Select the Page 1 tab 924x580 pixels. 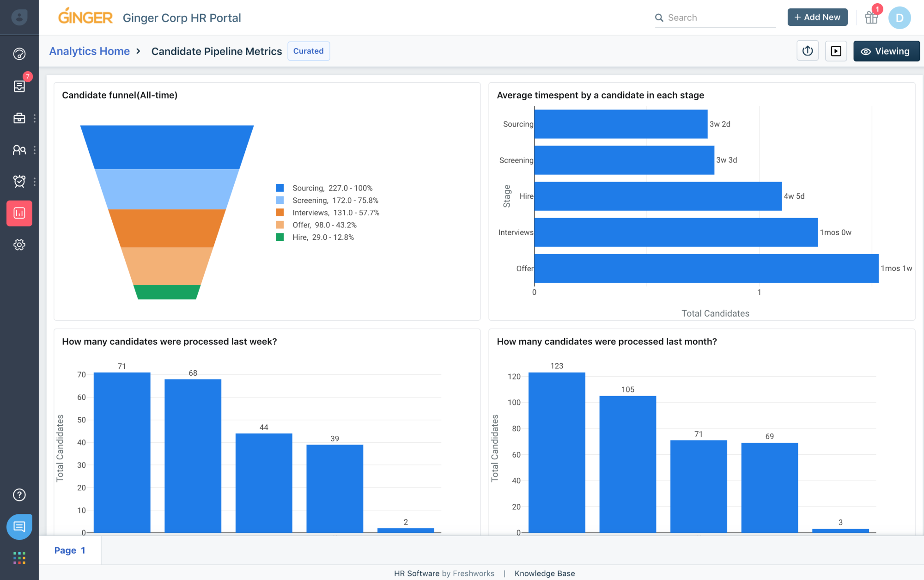(70, 550)
